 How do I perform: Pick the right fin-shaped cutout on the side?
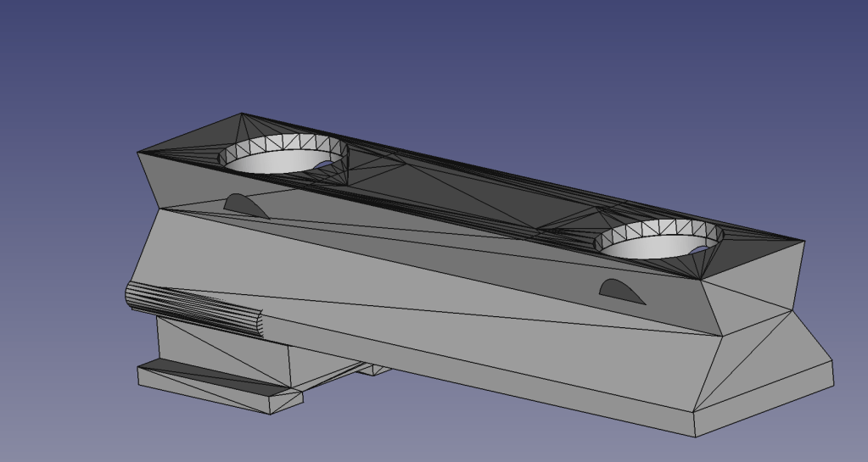pos(619,290)
